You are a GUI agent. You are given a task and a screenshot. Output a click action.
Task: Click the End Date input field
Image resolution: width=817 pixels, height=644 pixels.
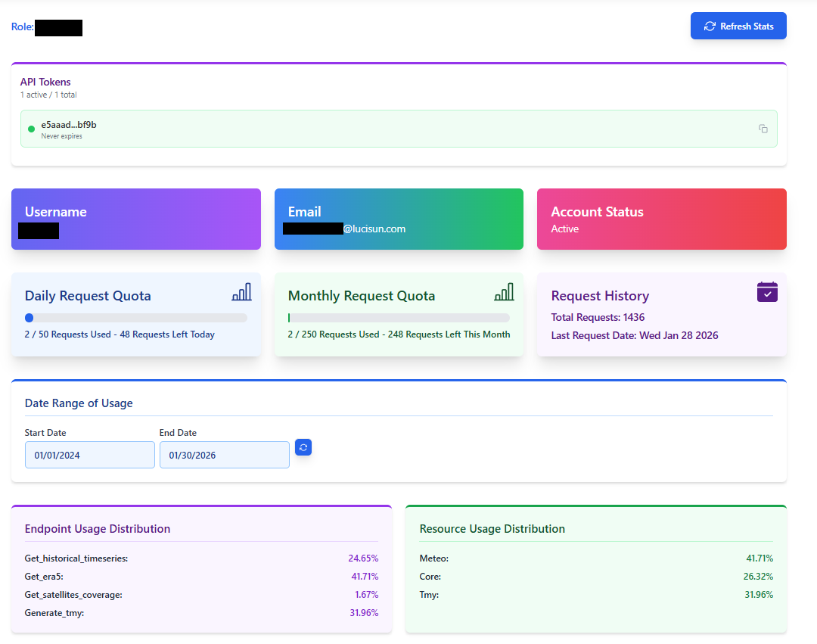click(x=224, y=455)
